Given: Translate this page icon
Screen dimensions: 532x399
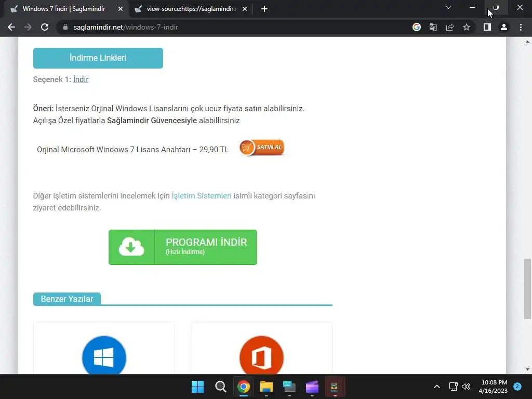Looking at the screenshot, I should (x=433, y=27).
